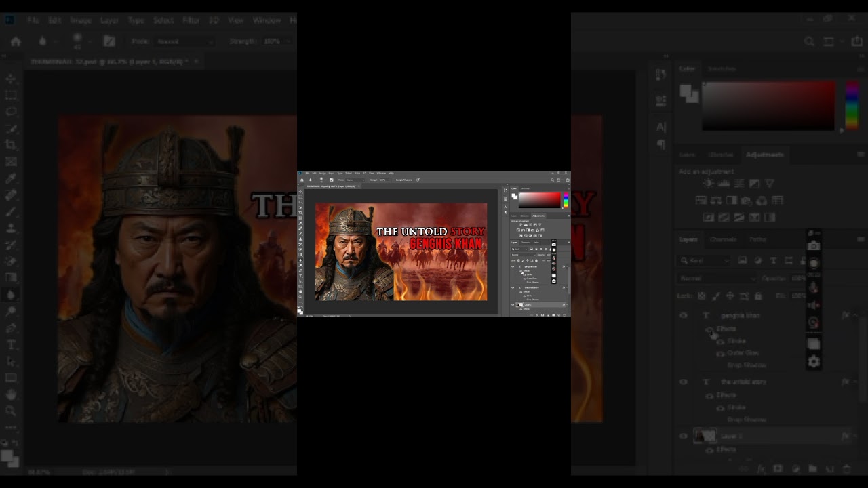
Task: Switch to the Swatches tab in dimmed backdrop
Action: pyautogui.click(x=722, y=68)
